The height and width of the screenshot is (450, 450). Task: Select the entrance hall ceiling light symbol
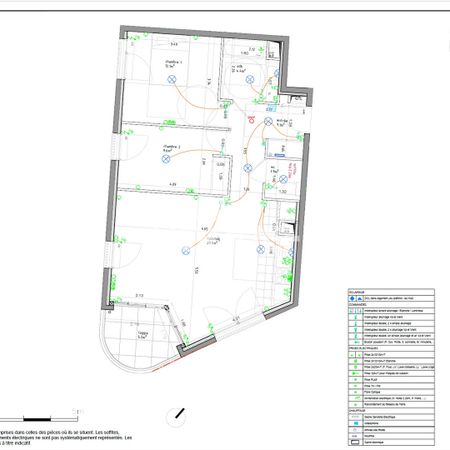268,122
